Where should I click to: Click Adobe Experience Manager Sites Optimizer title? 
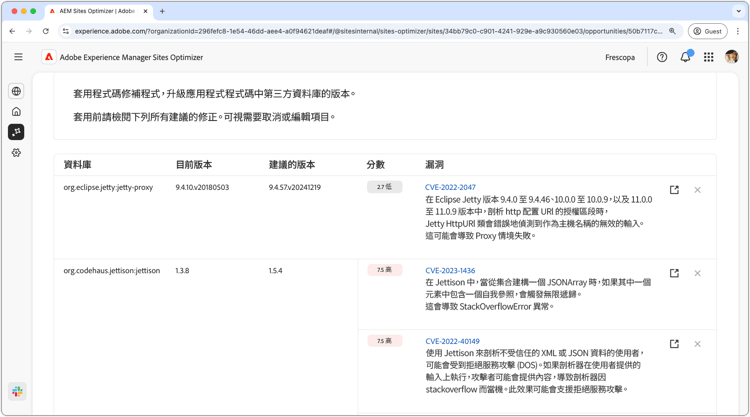(131, 57)
